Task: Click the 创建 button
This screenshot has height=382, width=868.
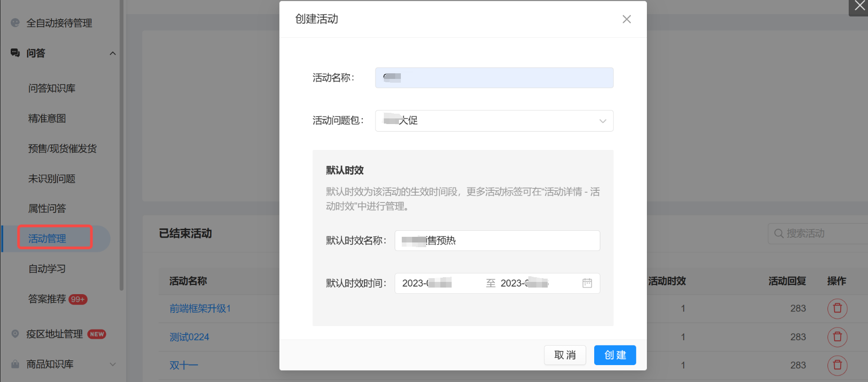Action: 615,355
